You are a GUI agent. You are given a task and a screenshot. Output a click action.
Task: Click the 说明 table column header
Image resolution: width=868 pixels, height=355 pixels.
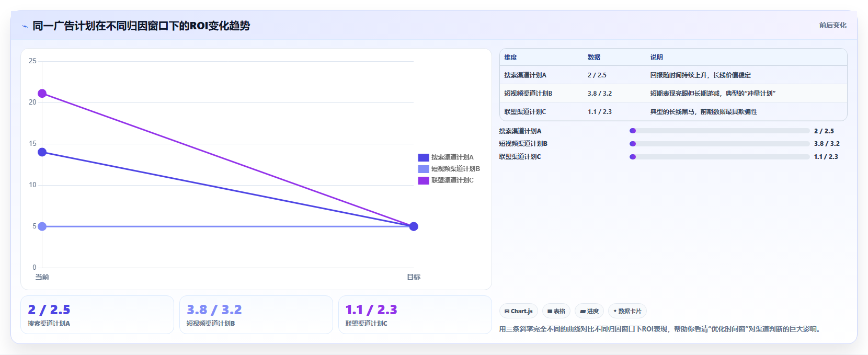point(657,58)
